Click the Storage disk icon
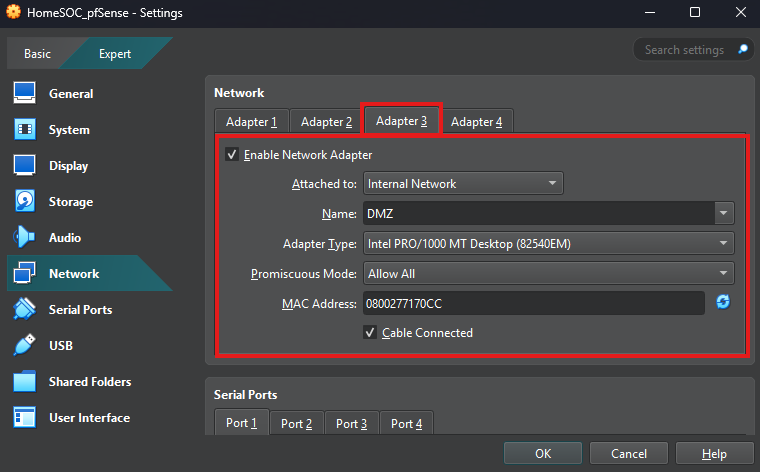Viewport: 760px width, 472px height. point(25,202)
